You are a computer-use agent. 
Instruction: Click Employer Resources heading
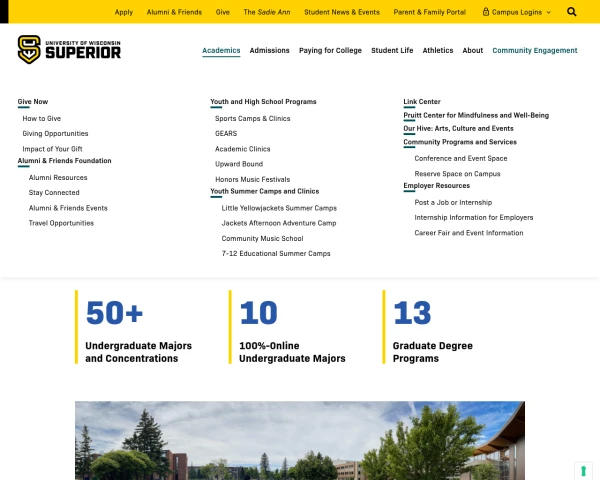[437, 186]
